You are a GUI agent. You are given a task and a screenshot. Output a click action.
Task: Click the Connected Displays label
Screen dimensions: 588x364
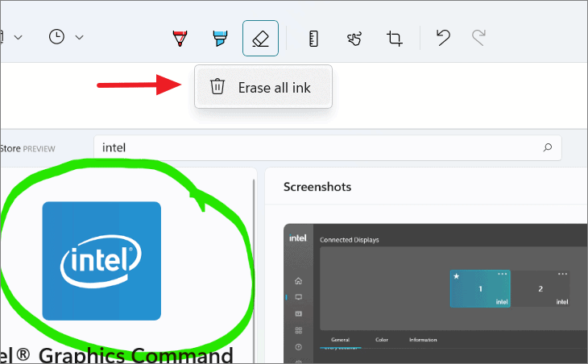click(x=349, y=240)
